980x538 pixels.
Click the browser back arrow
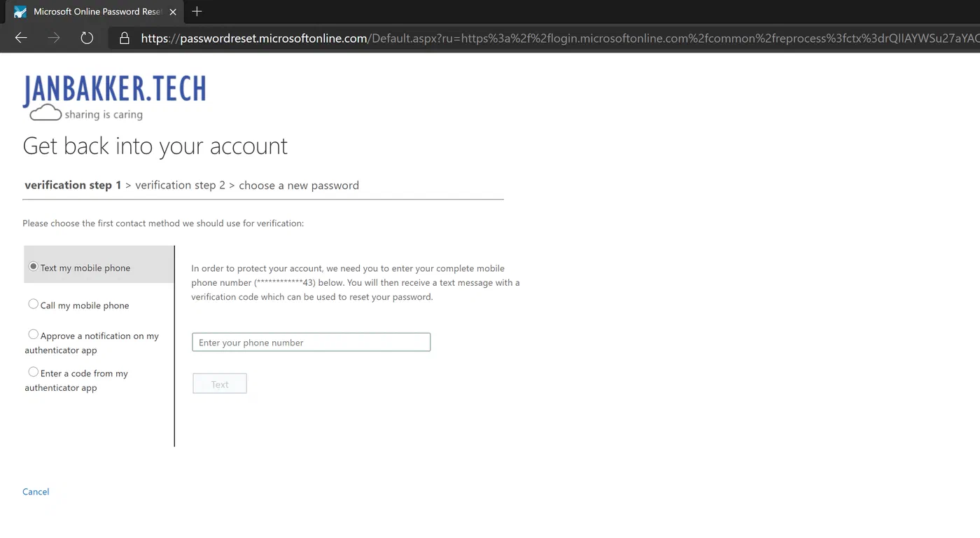[21, 38]
